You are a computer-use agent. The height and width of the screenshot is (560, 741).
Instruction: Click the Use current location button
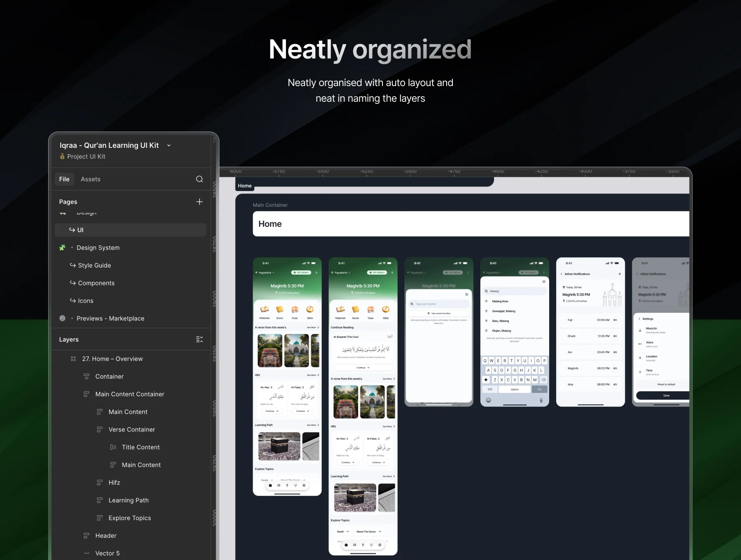point(439,313)
